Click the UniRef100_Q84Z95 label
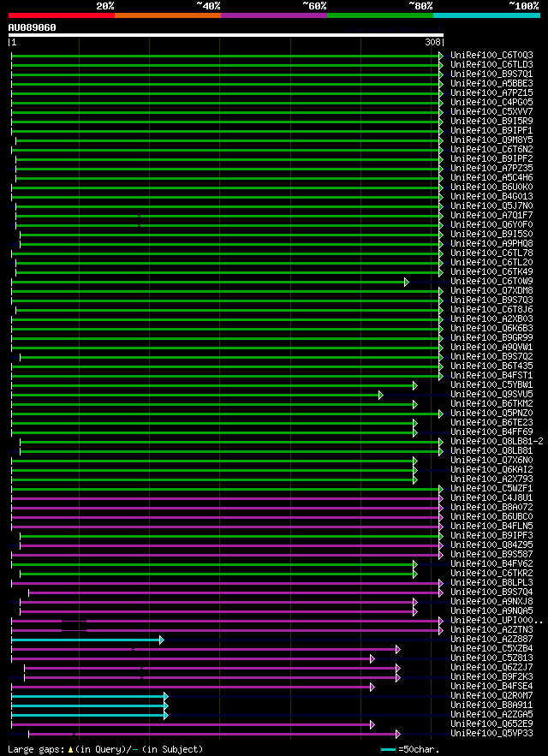Screen dimensions: 548x756 (x=492, y=545)
